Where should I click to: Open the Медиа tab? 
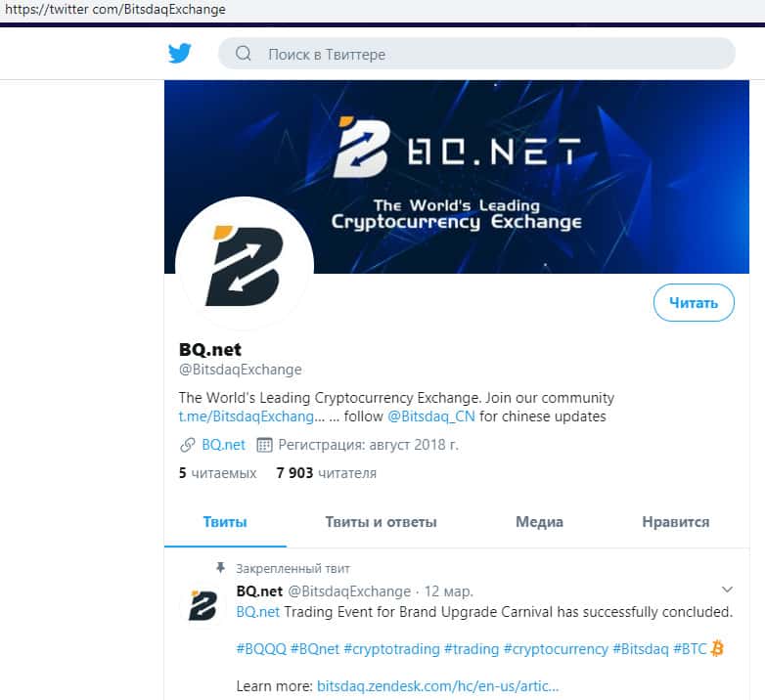click(540, 522)
